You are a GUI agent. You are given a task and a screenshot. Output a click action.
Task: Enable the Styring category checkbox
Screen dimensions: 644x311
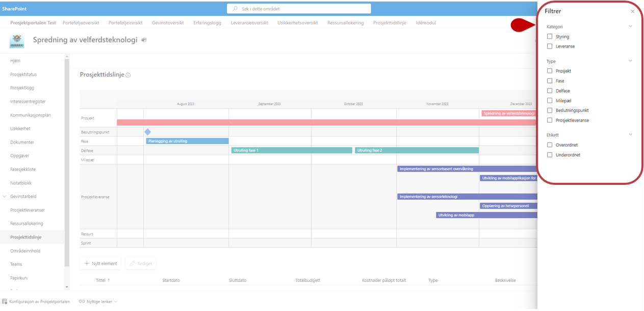point(550,37)
